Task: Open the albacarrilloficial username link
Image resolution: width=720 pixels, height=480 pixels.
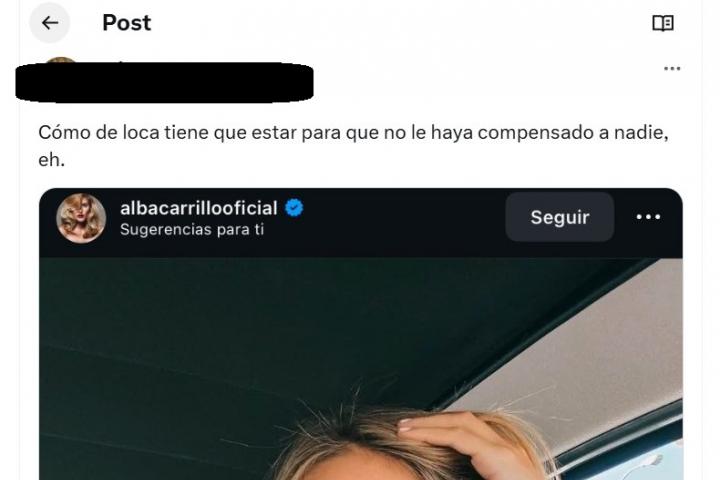Action: click(198, 208)
